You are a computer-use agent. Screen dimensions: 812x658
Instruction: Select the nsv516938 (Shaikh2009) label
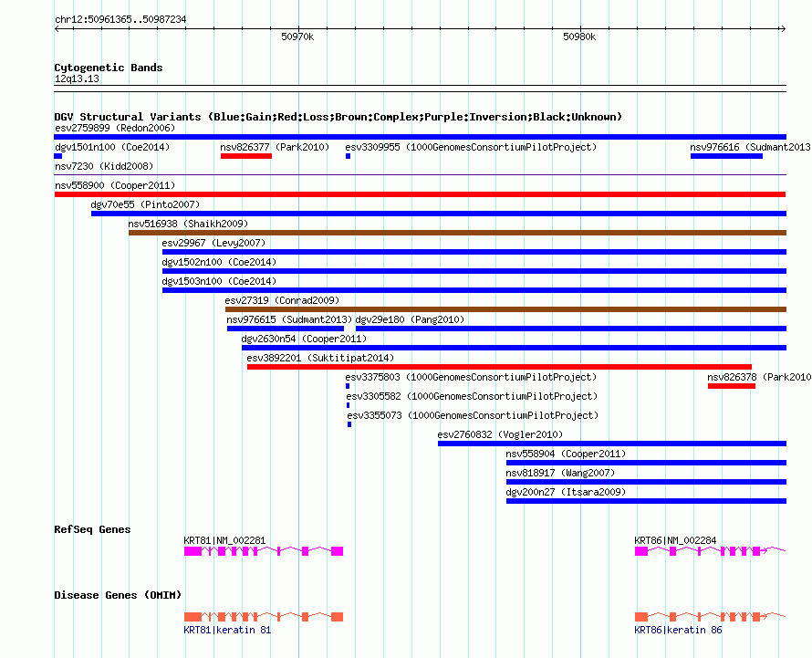tap(188, 224)
